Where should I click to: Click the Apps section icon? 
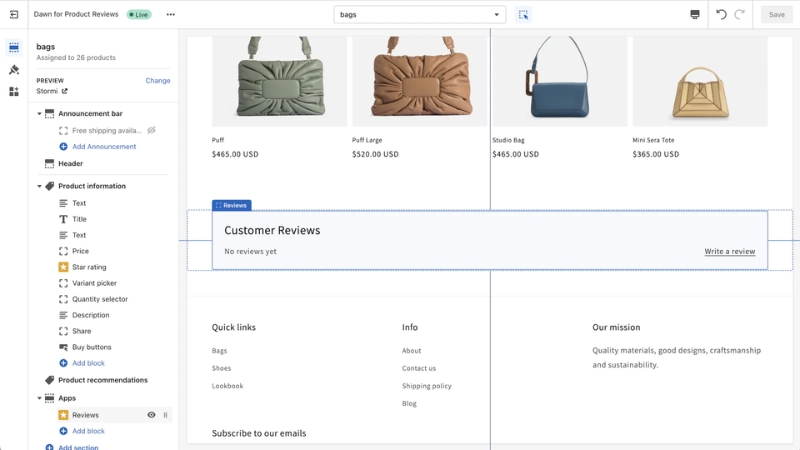click(x=49, y=397)
